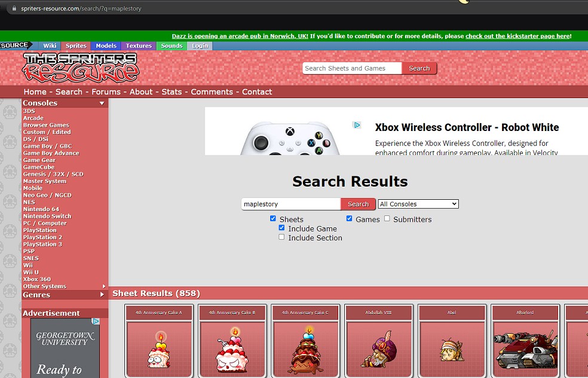Select Game Boy Advance console
The height and width of the screenshot is (378, 588).
pyautogui.click(x=51, y=153)
